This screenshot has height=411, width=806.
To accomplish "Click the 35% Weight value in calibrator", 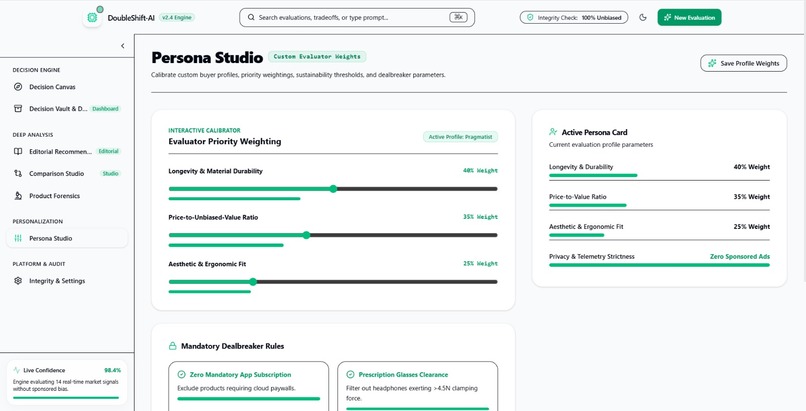I will pyautogui.click(x=480, y=217).
